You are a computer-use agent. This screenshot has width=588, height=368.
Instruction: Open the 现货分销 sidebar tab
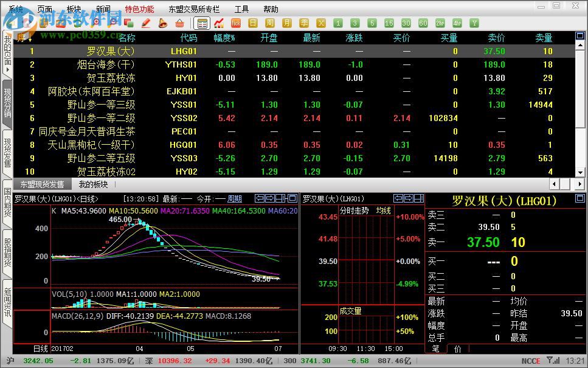coord(7,103)
